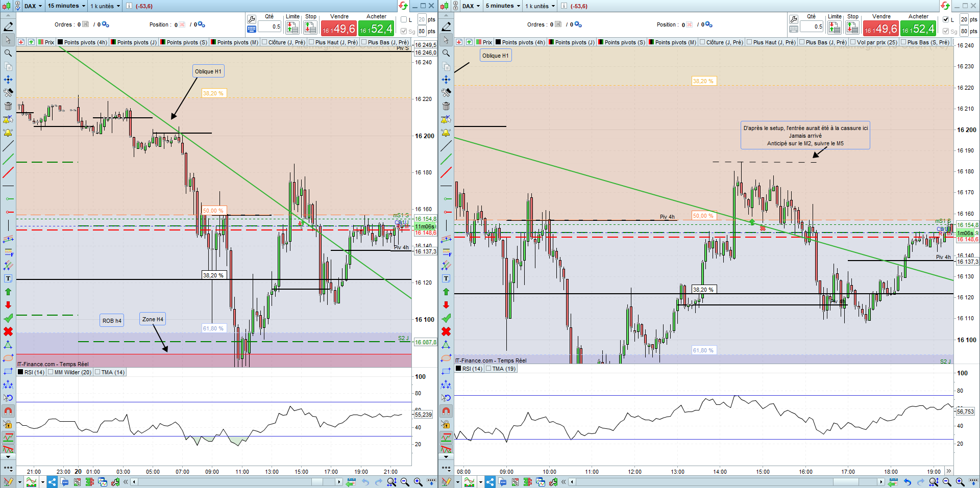Select the Prix label on 15-minute chart
The image size is (980, 488).
click(50, 42)
